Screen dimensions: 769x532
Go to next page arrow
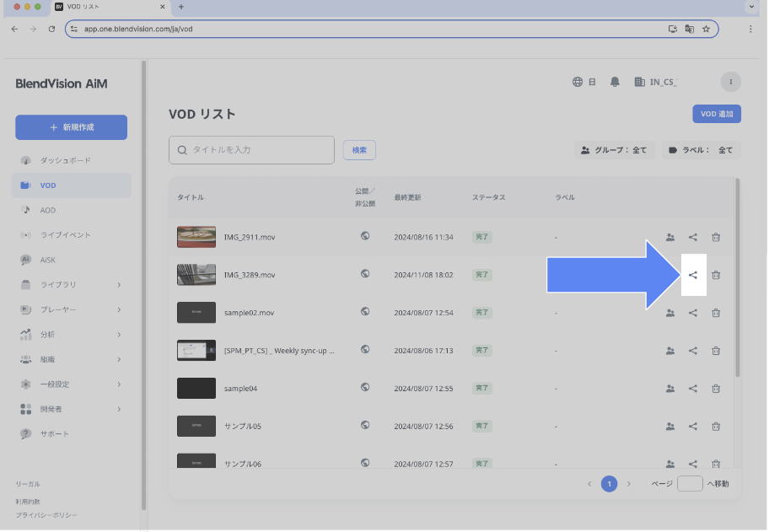[x=629, y=484]
